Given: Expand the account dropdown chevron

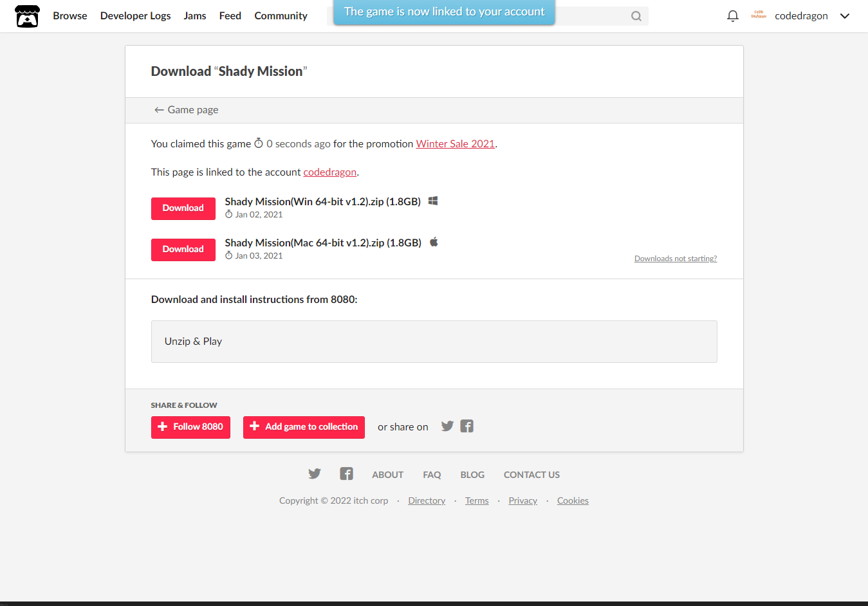Looking at the screenshot, I should pos(845,16).
